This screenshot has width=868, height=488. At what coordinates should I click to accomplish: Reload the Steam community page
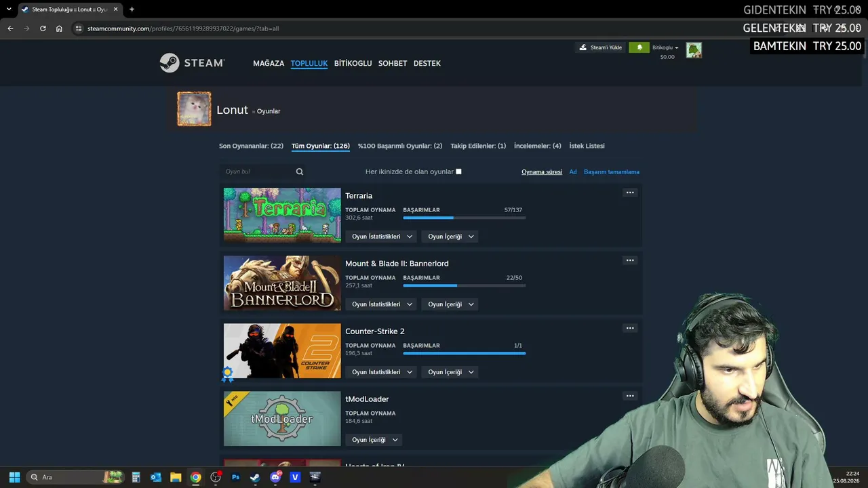pos(43,28)
